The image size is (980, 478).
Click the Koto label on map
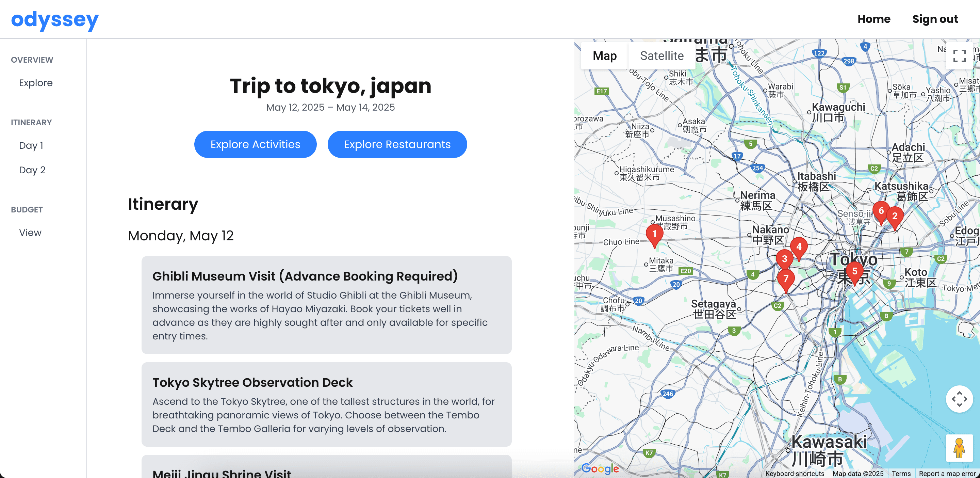920,277
